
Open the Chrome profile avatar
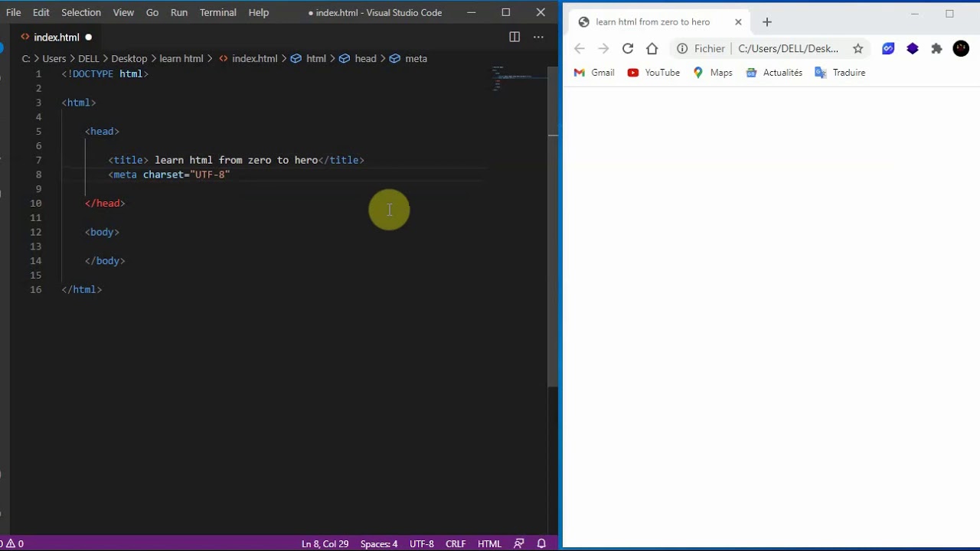click(961, 48)
